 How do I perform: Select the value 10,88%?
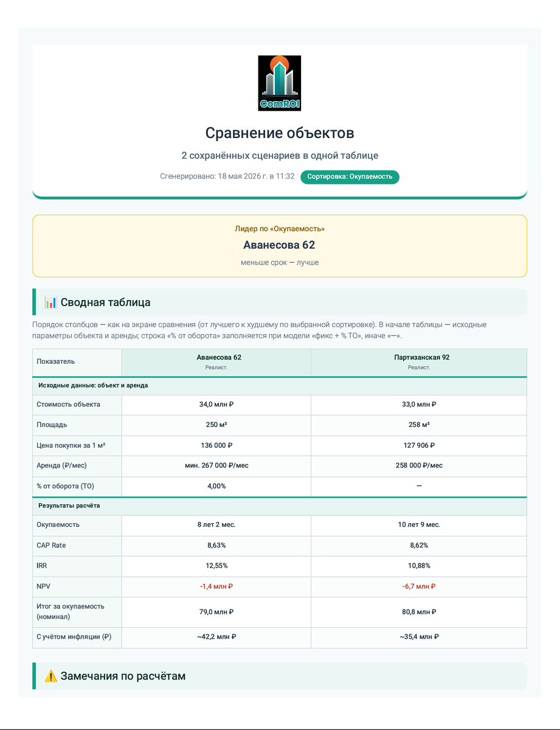pos(419,566)
